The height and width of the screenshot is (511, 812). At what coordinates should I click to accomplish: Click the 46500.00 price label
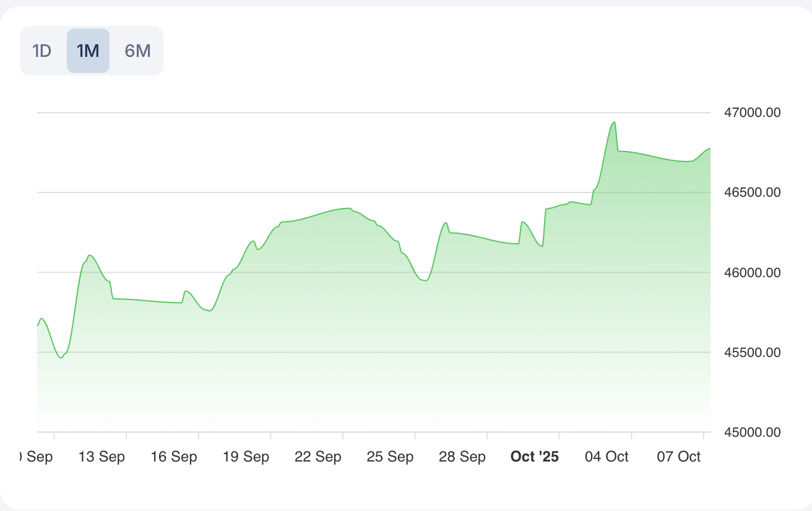[x=752, y=192]
